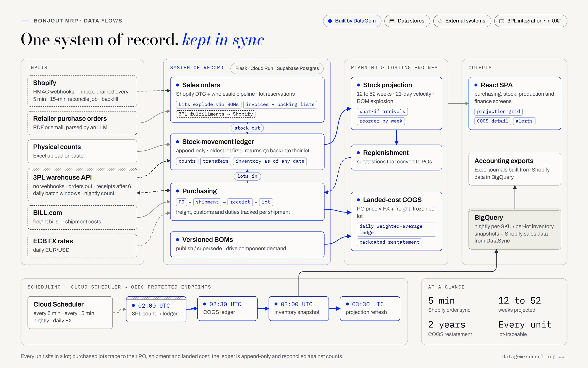
Task: Click the blue dot beside Purchasing
Action: [x=178, y=191]
